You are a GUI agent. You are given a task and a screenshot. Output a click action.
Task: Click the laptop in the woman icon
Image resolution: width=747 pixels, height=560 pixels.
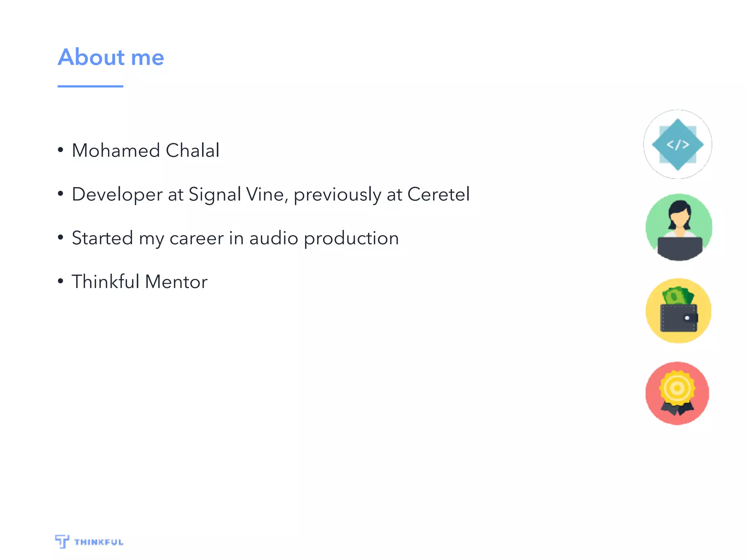coord(680,248)
